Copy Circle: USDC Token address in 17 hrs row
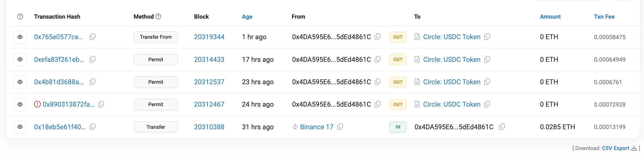The height and width of the screenshot is (154, 644). point(487,59)
